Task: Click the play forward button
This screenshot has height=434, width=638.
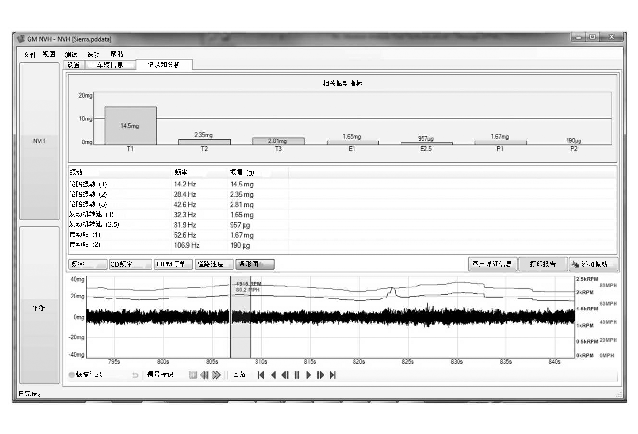Action: pos(308,375)
